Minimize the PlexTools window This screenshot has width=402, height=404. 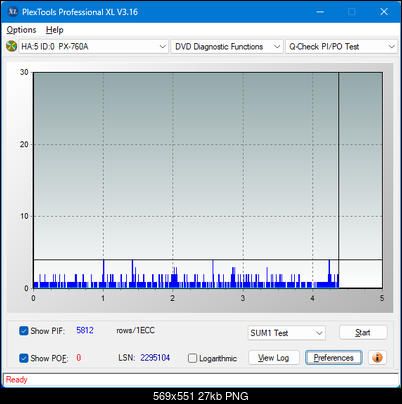[320, 12]
